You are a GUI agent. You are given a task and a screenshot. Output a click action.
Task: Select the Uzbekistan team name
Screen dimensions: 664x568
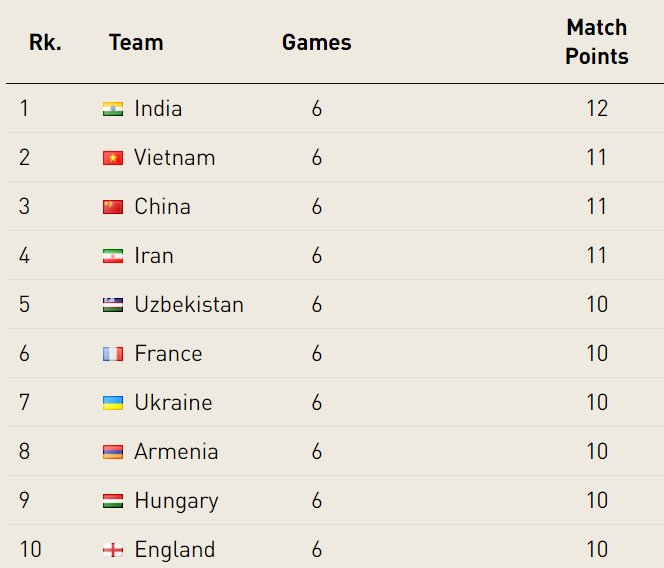click(189, 305)
